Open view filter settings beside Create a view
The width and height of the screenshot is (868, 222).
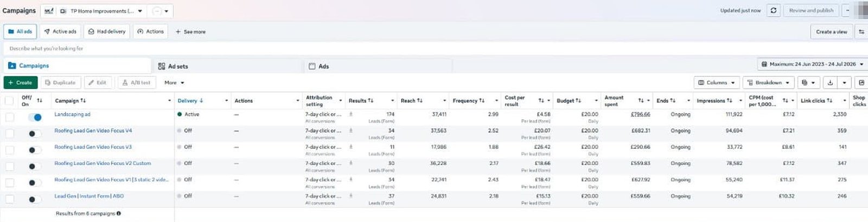[x=861, y=31]
